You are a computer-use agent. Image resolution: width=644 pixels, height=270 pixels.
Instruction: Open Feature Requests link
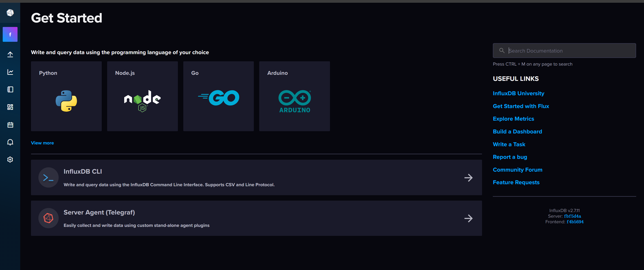[x=516, y=182]
